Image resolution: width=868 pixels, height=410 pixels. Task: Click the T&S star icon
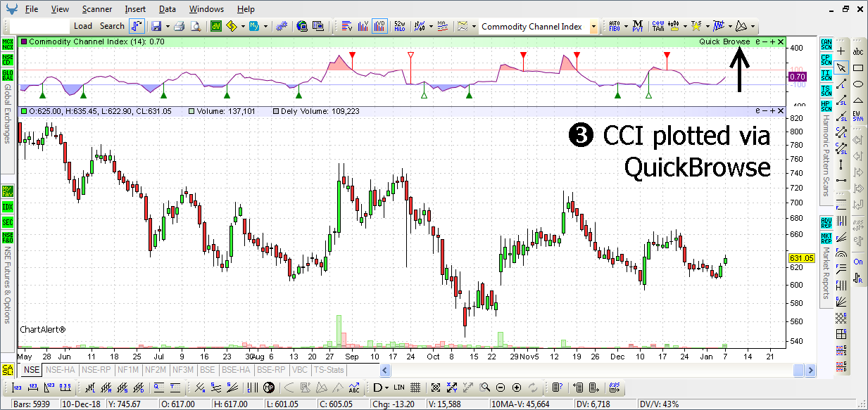[696, 26]
